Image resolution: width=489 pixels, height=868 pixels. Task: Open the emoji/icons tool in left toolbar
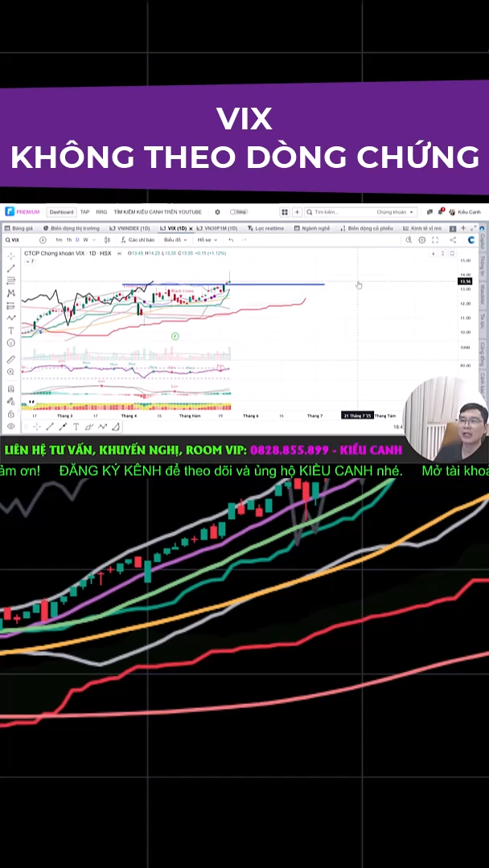pyautogui.click(x=11, y=342)
